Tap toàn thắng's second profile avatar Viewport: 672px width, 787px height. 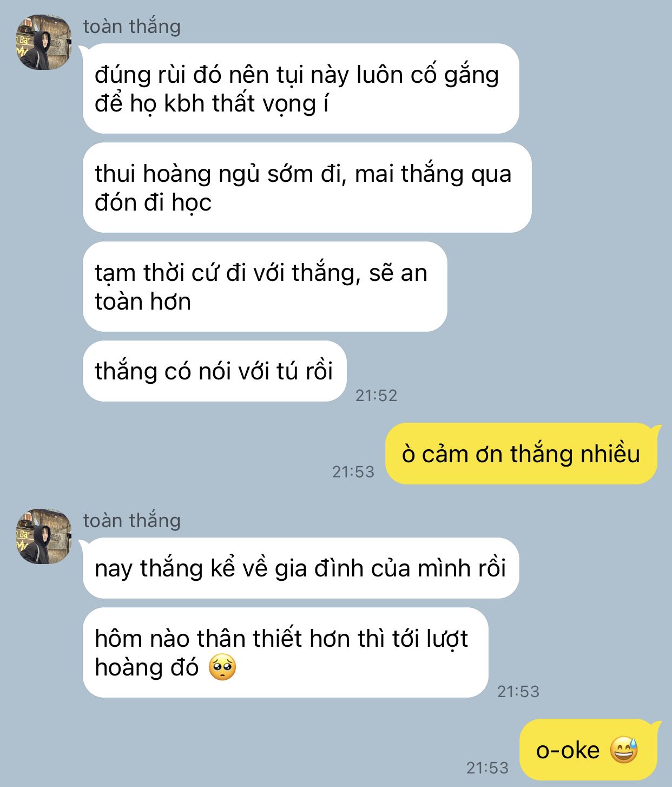click(44, 536)
